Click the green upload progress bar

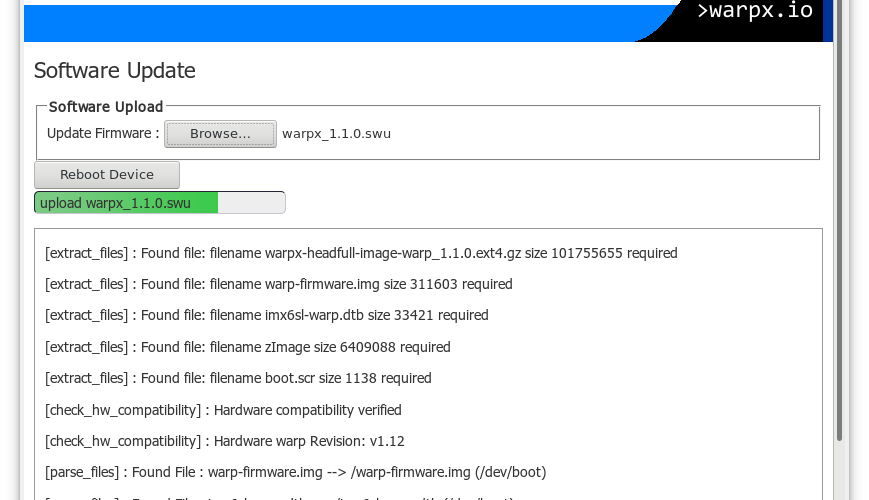tap(126, 203)
